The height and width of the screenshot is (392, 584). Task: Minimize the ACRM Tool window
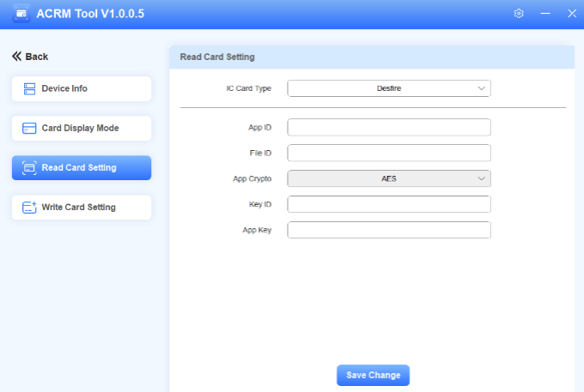coord(545,14)
